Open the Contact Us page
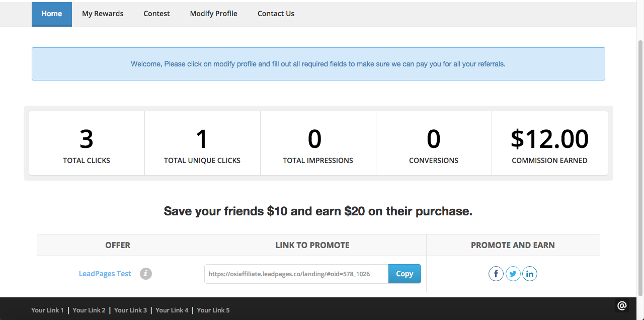Image resolution: width=644 pixels, height=320 pixels. tap(276, 14)
